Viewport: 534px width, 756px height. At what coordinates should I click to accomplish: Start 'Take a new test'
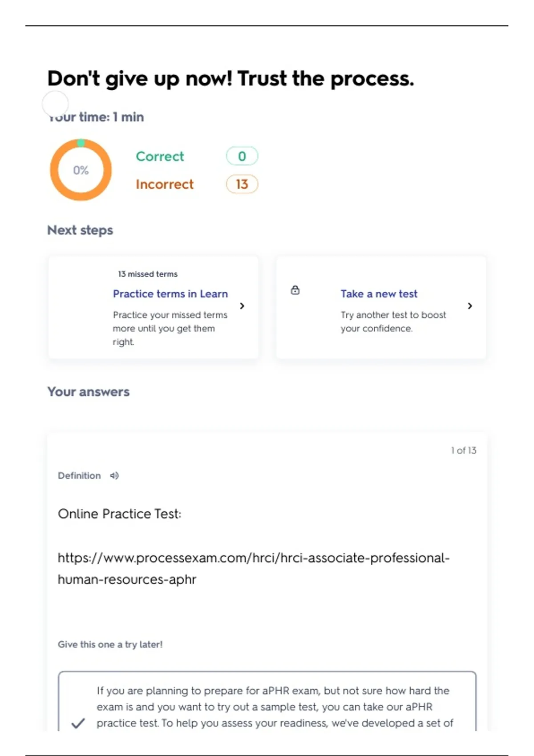(379, 294)
